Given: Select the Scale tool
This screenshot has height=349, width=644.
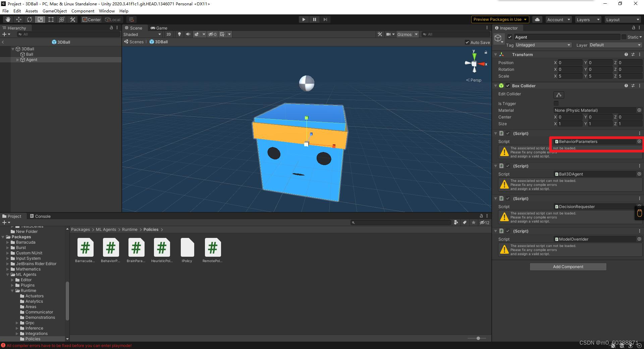Looking at the screenshot, I should coord(40,19).
